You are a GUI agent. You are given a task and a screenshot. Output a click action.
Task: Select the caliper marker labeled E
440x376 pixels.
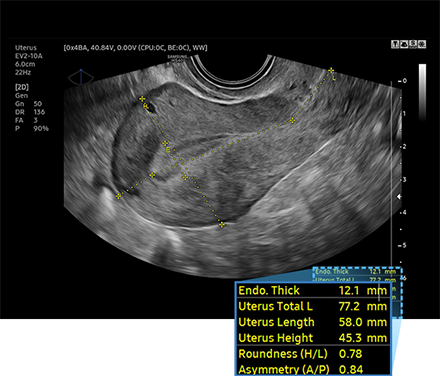(165, 143)
